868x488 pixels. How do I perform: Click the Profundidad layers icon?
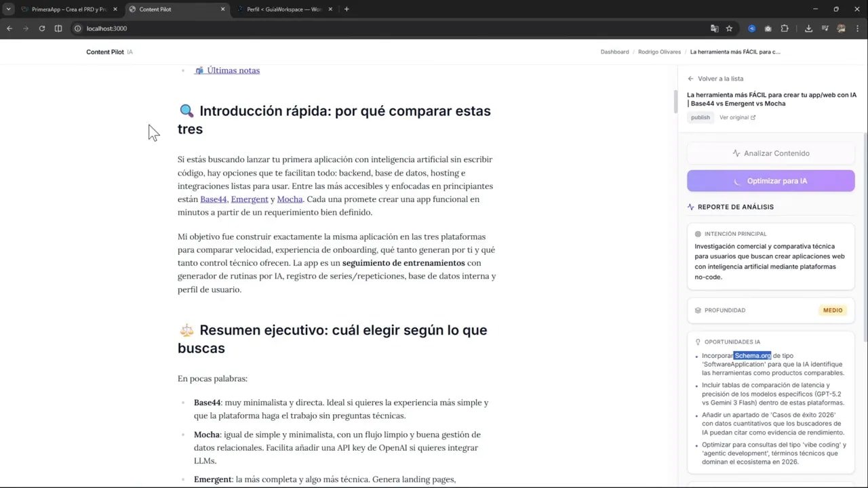[x=698, y=310]
